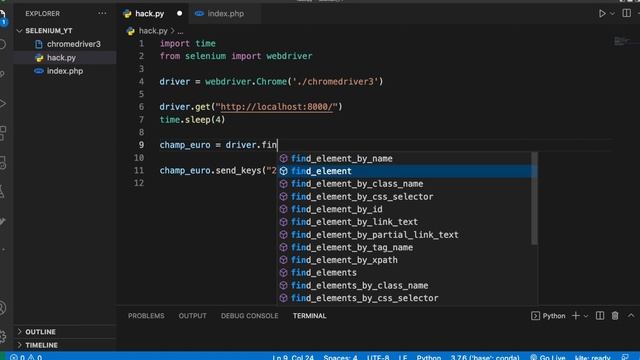Click hack.py in the breadcrumb path

(153, 31)
